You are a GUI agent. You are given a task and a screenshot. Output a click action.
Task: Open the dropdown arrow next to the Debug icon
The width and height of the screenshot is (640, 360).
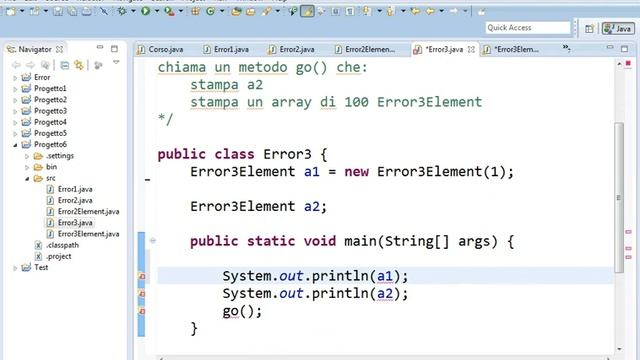[x=133, y=11]
